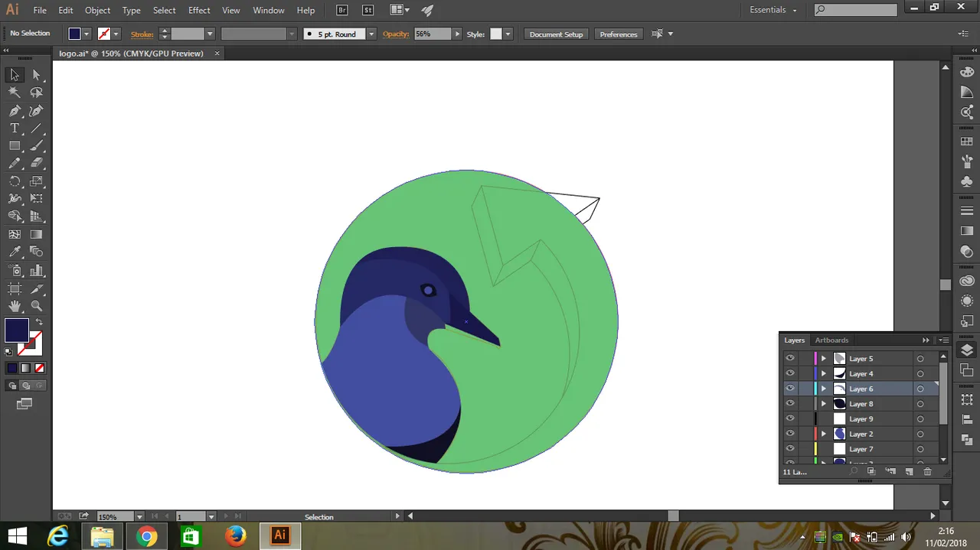Select the Zoom tool

coord(36,306)
